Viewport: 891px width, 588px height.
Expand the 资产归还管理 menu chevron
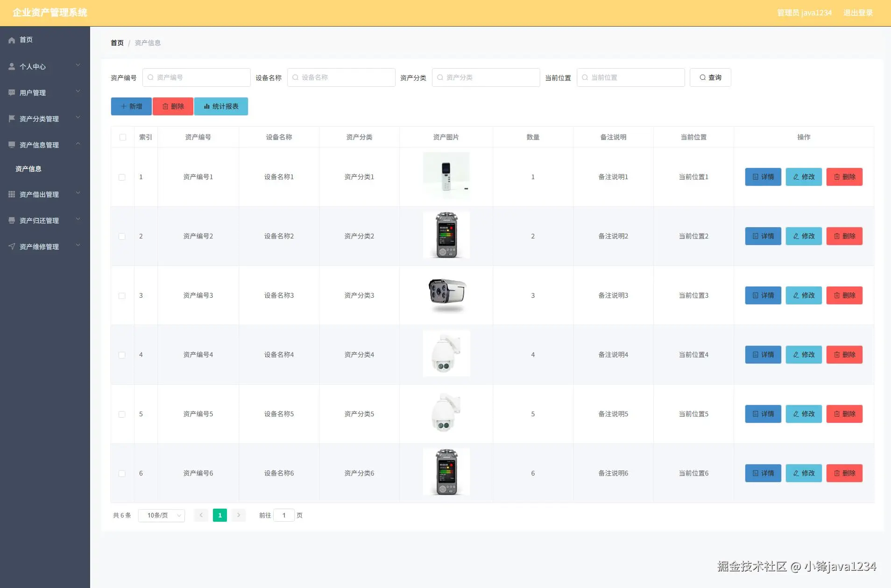click(x=78, y=219)
